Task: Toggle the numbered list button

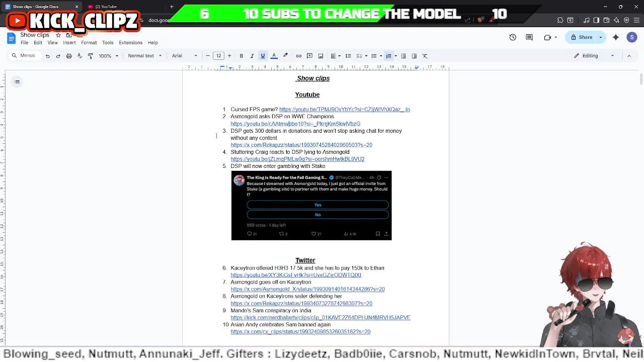Action: point(388,56)
